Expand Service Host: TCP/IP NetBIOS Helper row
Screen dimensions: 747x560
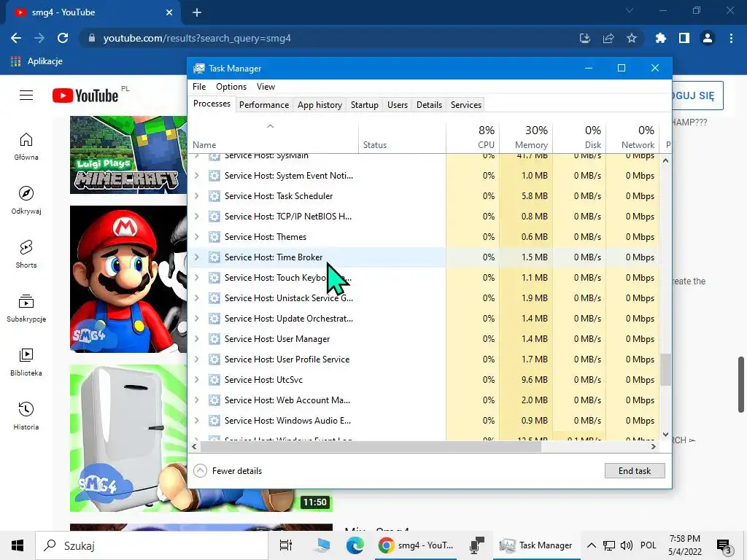pos(197,216)
